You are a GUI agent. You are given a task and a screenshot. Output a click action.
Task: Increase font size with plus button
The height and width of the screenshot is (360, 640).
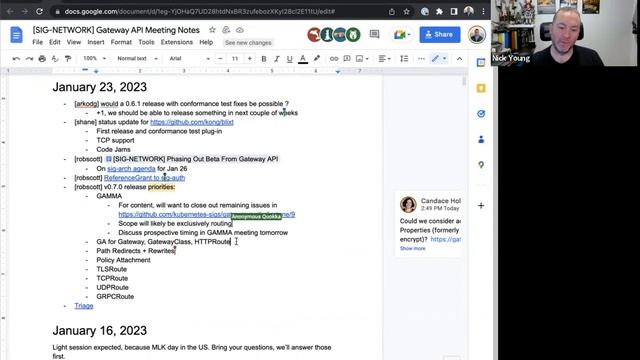point(249,59)
